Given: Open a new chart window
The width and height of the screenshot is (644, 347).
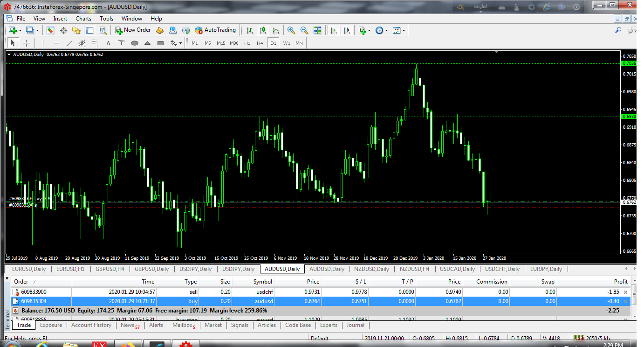Looking at the screenshot, I should click(x=13, y=30).
